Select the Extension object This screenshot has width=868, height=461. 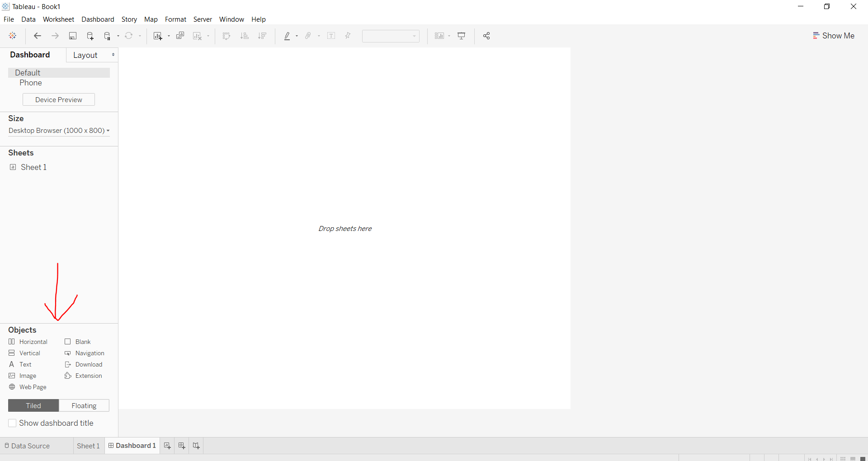point(84,376)
